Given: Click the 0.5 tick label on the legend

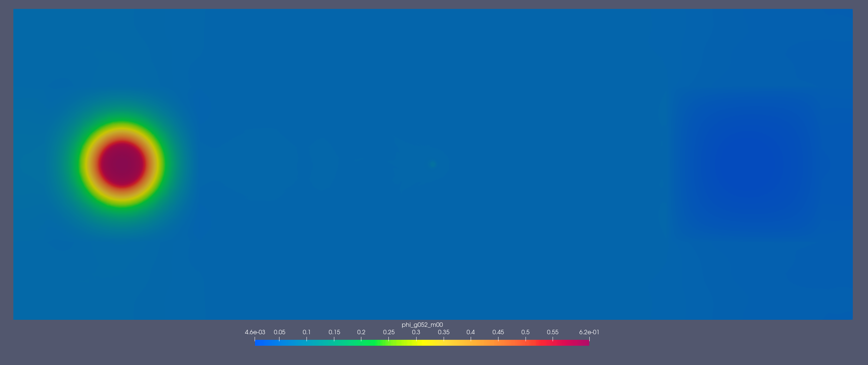Looking at the screenshot, I should point(525,332).
